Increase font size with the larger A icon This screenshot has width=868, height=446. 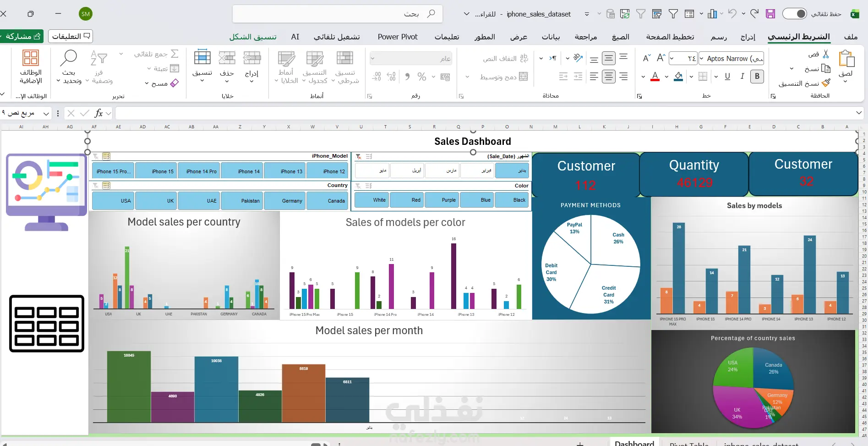tap(661, 58)
